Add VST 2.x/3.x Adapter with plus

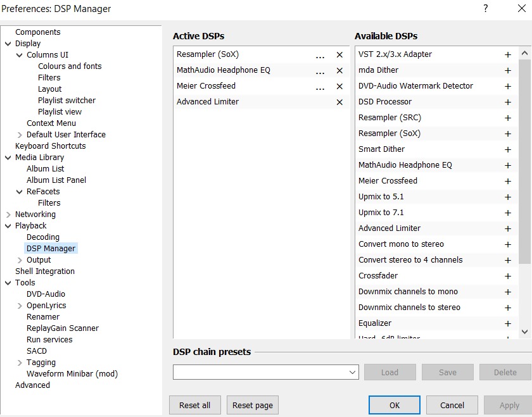tap(507, 55)
